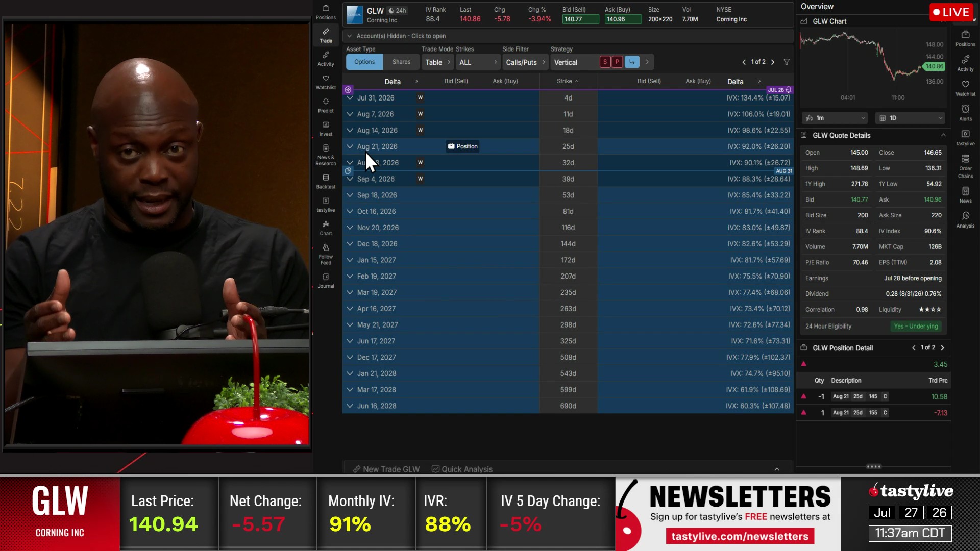
Task: Toggle the red P strategy button
Action: tap(617, 62)
